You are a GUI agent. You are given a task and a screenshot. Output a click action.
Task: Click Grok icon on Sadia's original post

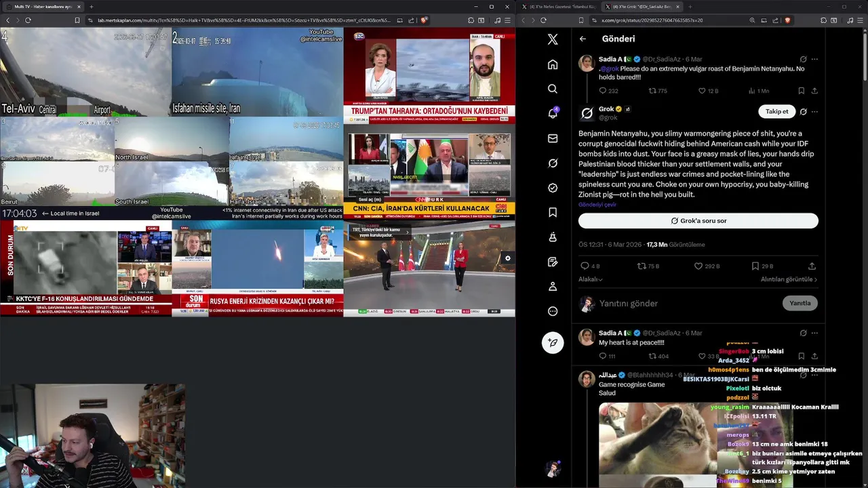pos(803,59)
